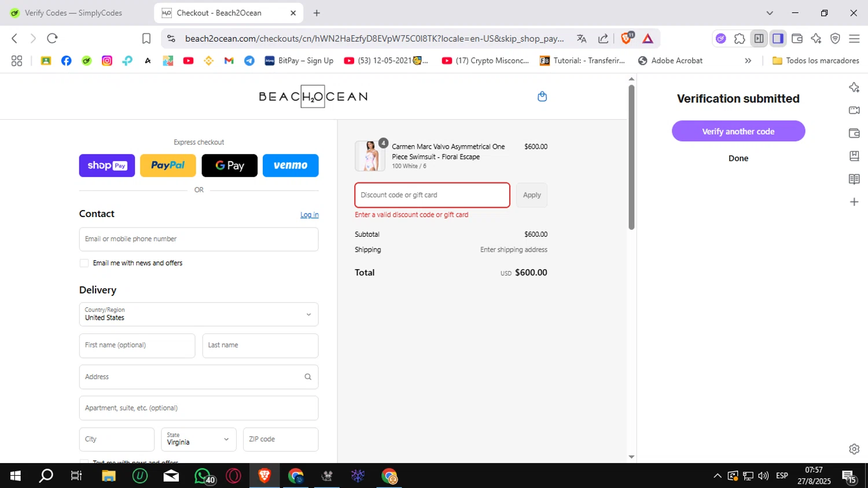This screenshot has width=868, height=488.
Task: Click Done in the verification panel
Action: tap(738, 158)
